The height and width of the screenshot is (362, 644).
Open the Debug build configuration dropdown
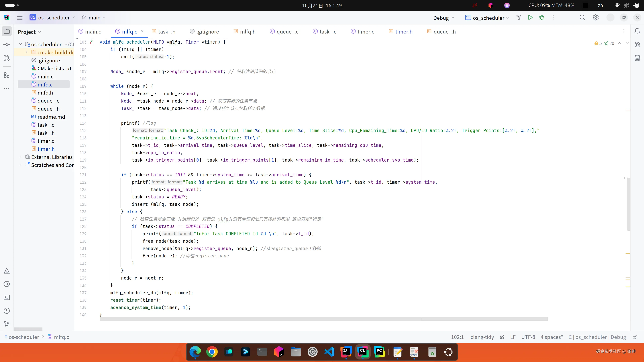pos(443,18)
